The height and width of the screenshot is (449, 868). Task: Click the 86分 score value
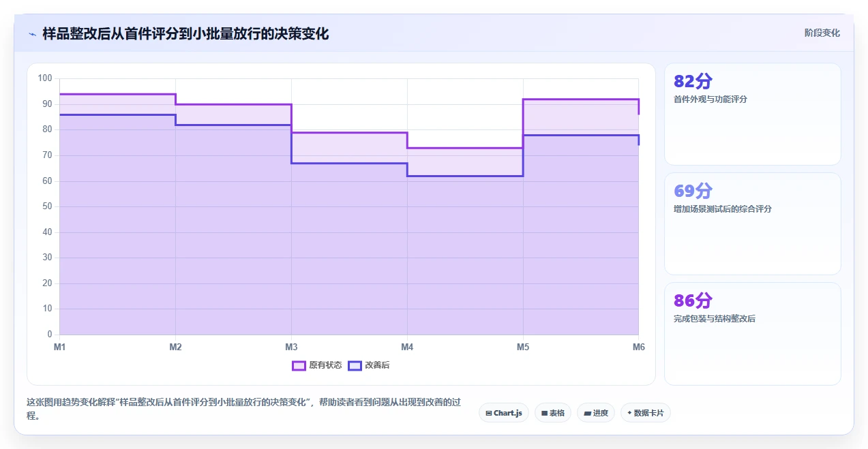click(x=693, y=301)
